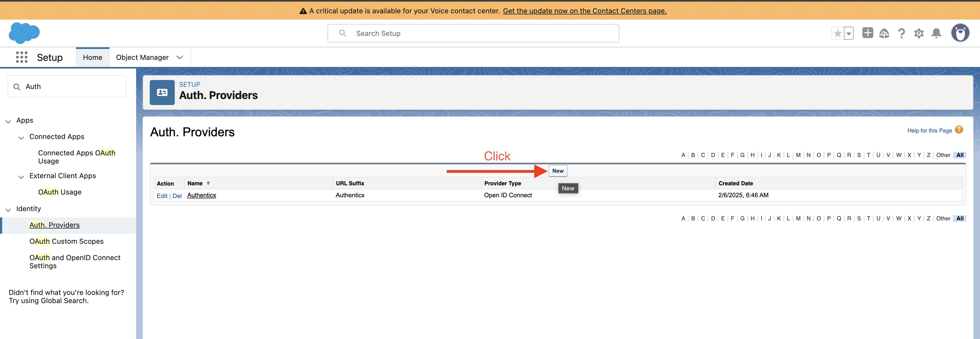Click the Created Date column header

pos(735,183)
